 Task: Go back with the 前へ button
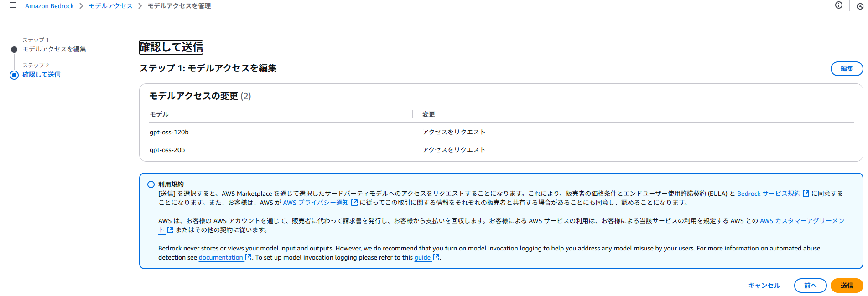click(x=810, y=286)
